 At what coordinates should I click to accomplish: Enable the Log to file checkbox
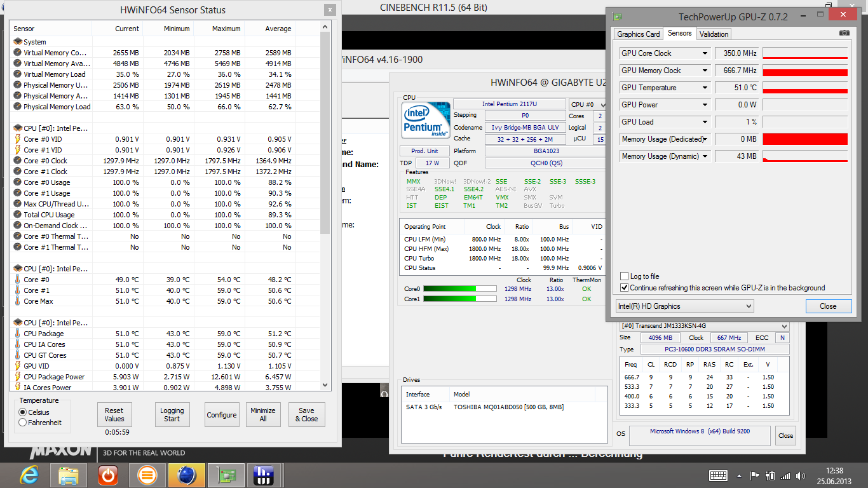[625, 276]
